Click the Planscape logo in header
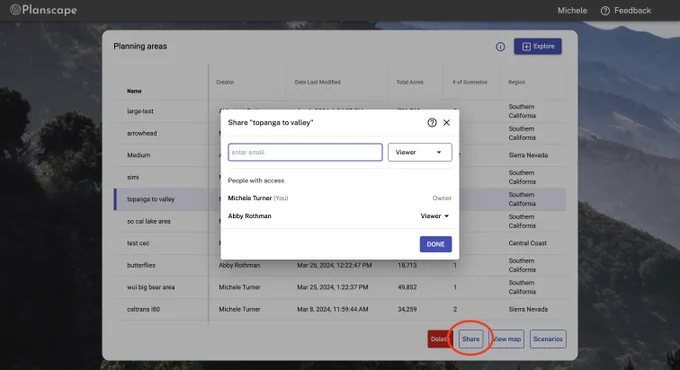Screen dimensions: 680x370 (43, 10)
